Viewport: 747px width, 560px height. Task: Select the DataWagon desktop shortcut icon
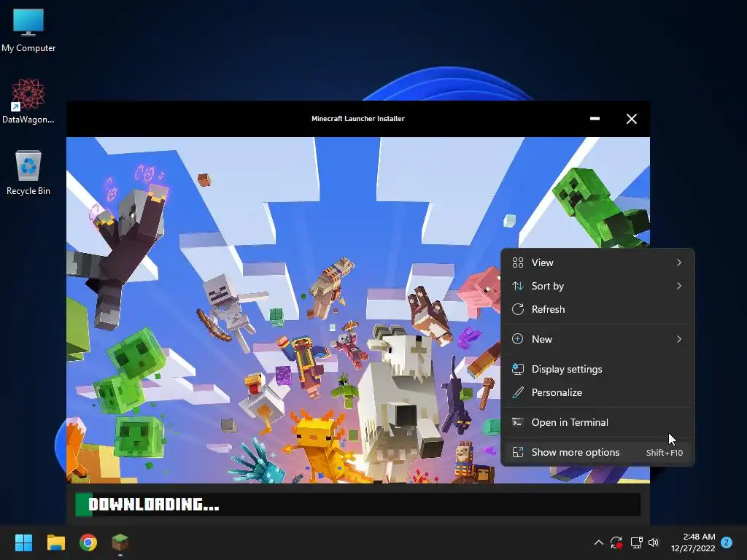28,101
